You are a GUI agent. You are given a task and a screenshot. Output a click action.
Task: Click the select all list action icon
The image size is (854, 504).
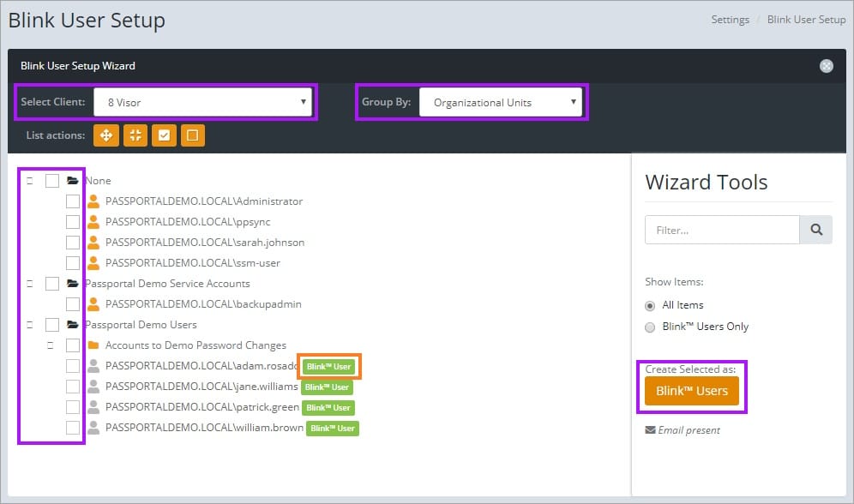[164, 135]
